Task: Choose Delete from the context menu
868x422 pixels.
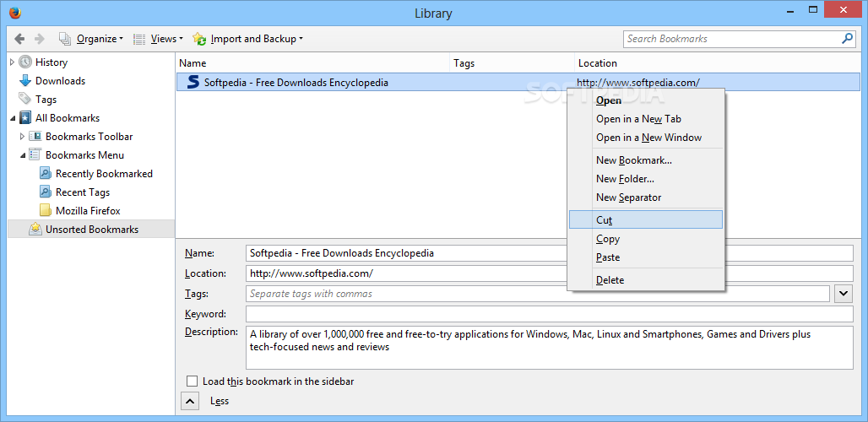Action: [645, 280]
